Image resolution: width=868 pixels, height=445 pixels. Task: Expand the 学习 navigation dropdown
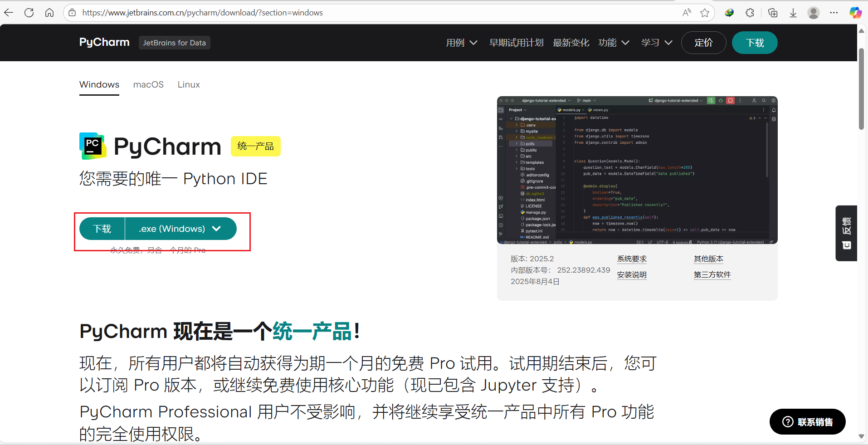pos(656,43)
